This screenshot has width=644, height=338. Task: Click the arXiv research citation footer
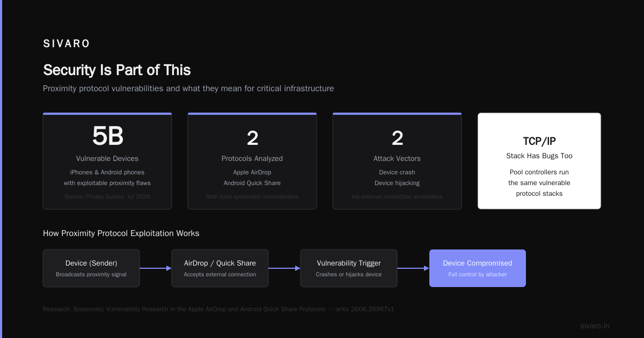218,310
